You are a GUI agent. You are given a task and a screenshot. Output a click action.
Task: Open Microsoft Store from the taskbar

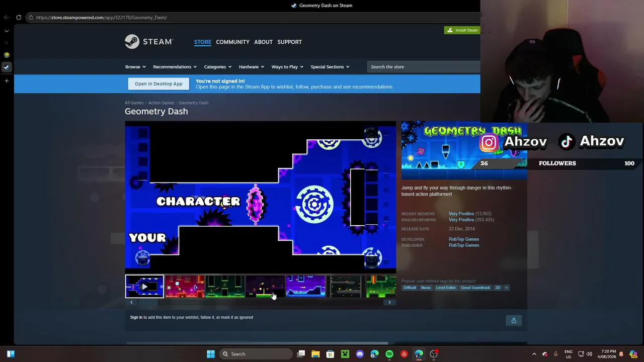click(x=330, y=354)
